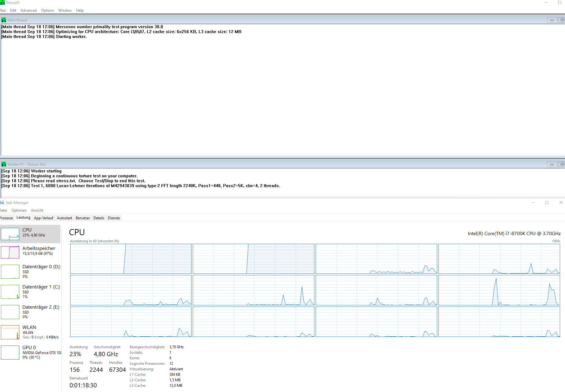Switch to the Leistung tab
The height and width of the screenshot is (392, 565).
[23, 217]
